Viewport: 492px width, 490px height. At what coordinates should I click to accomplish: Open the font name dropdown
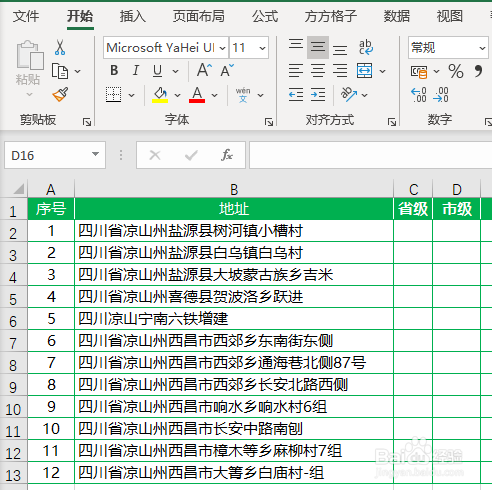223,48
